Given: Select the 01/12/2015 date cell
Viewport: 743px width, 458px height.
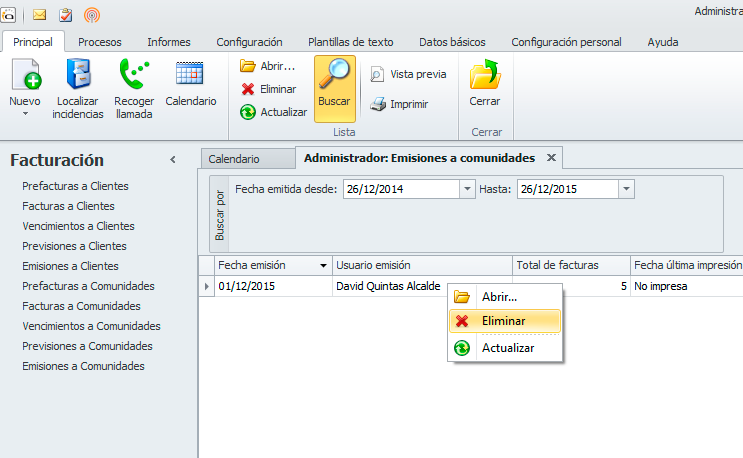Looking at the screenshot, I should click(x=273, y=286).
